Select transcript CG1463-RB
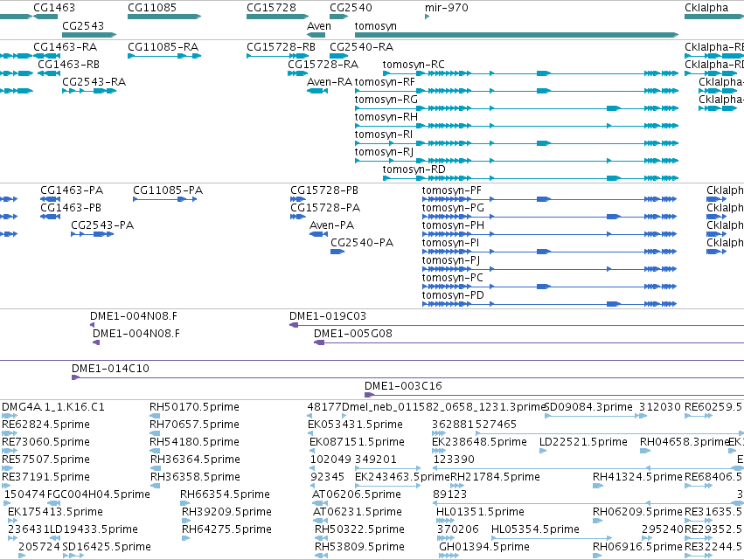The height and width of the screenshot is (560, 744). coord(68,65)
